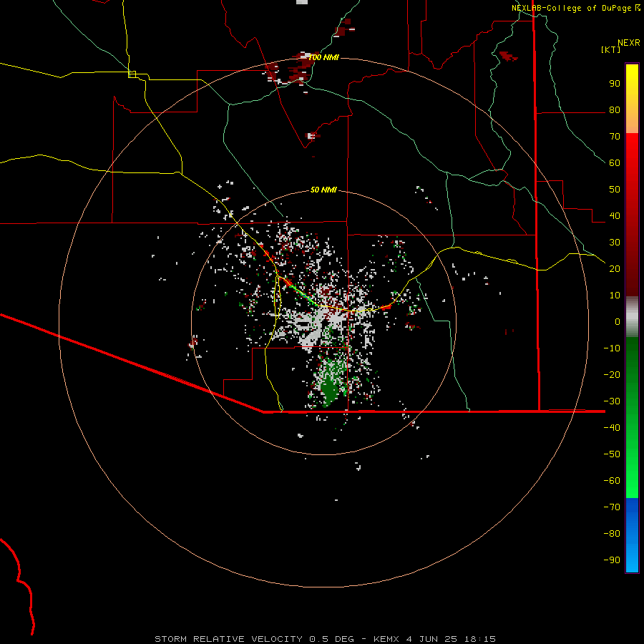644x644 pixels.
Task: Click the gray zero-velocity segment of the colorbar
Action: pos(632,317)
